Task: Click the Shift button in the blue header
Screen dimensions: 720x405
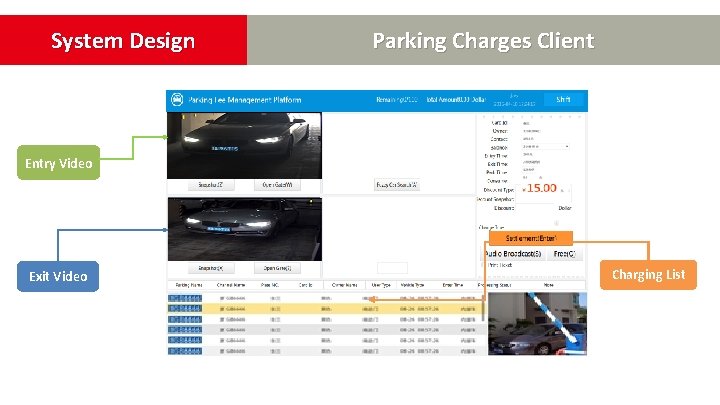Action: pos(563,100)
